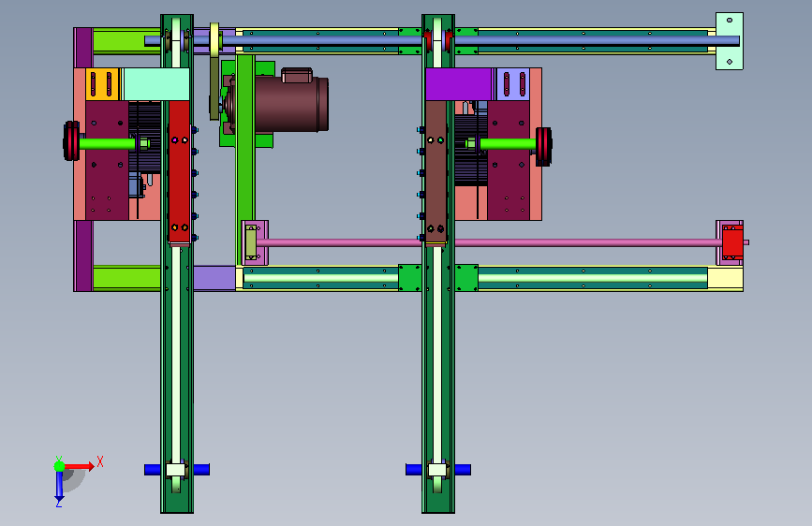Select the mint-colored block on left carriage
Viewport: 812px width, 526px height.
point(156,84)
